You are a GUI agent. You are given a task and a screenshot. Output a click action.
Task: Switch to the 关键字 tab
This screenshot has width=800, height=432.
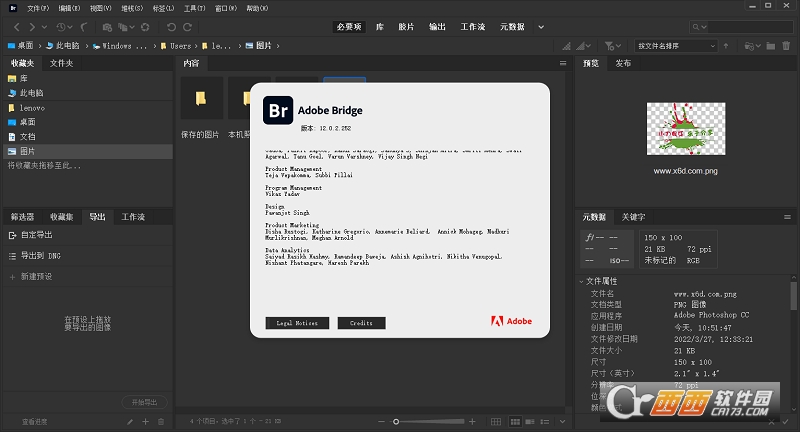[634, 216]
